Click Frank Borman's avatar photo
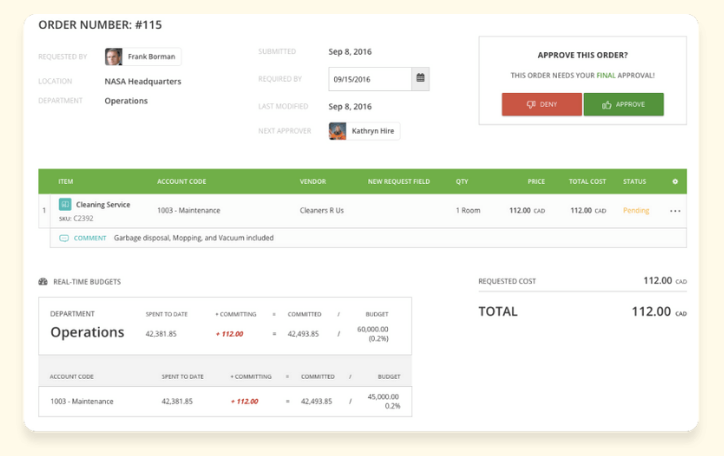 point(114,57)
